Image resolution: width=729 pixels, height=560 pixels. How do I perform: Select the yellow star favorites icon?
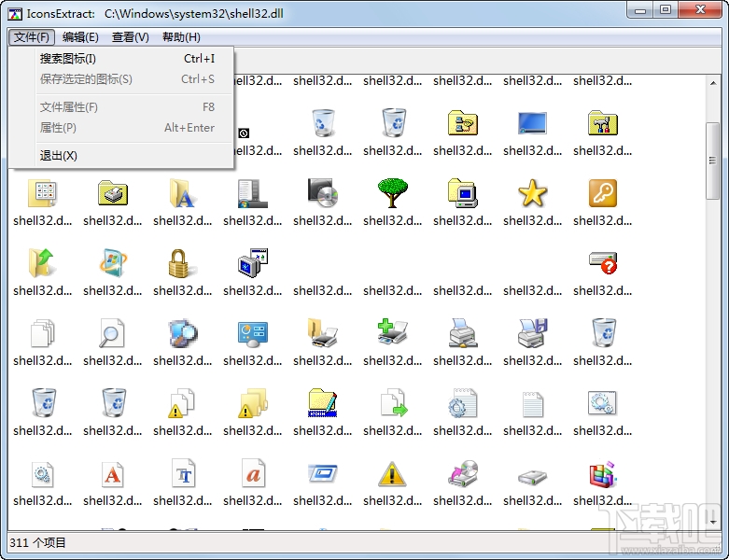pos(532,193)
